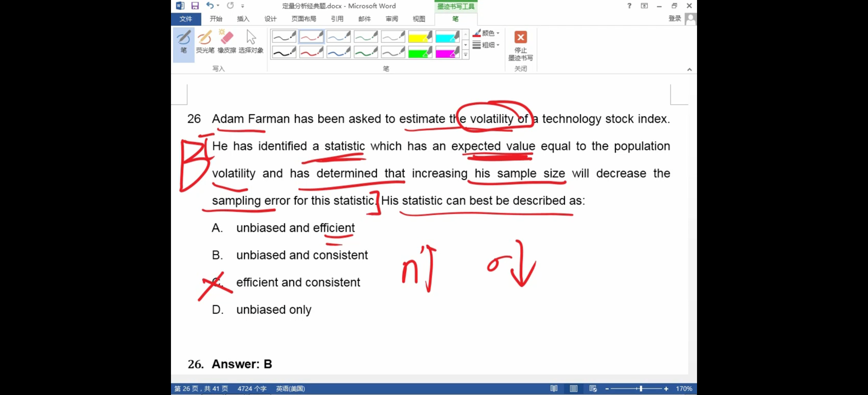Click the word count in status bar
This screenshot has width=868, height=395.
point(252,388)
